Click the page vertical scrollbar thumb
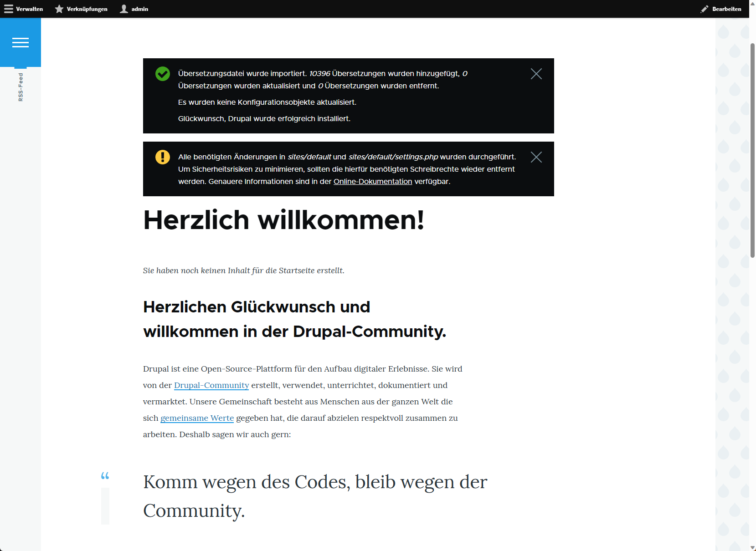The image size is (756, 551). tap(752, 150)
